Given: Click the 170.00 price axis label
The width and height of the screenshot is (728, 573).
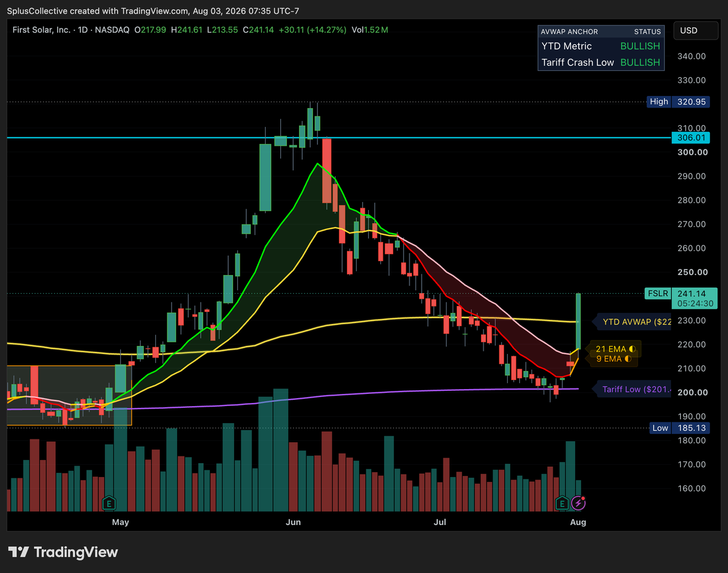Looking at the screenshot, I should click(692, 464).
